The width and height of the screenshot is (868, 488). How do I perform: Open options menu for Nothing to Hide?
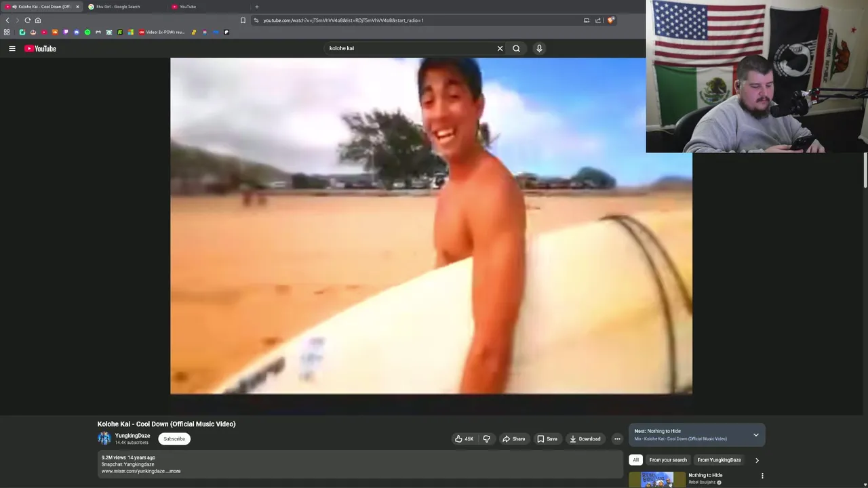(x=762, y=476)
